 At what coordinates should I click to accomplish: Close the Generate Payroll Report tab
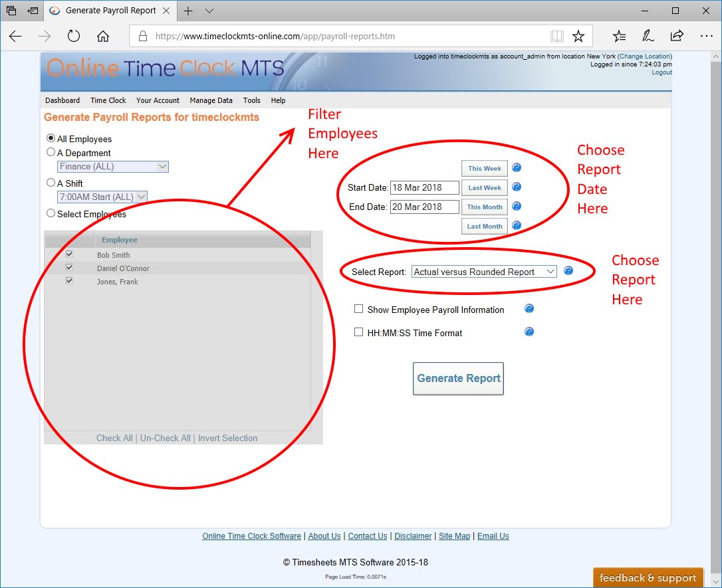pos(166,11)
